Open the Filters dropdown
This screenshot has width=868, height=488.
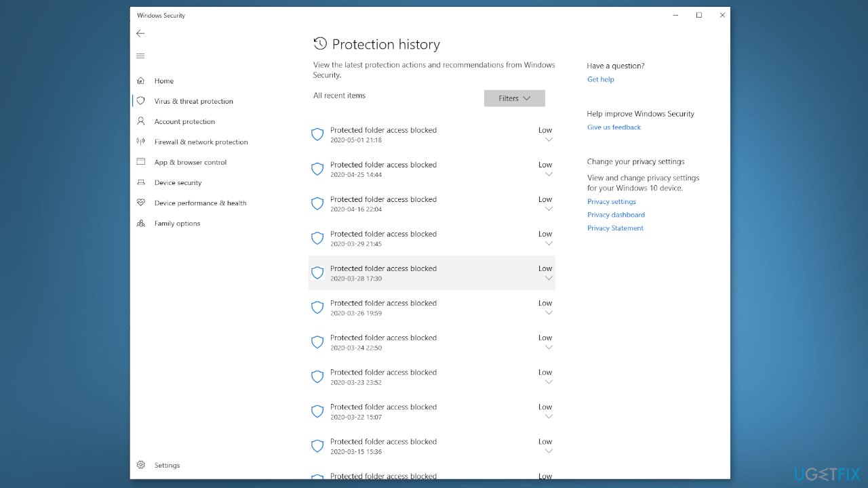pyautogui.click(x=514, y=98)
